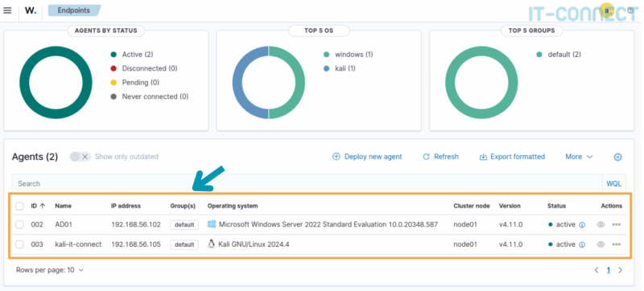
Task: Sort by Cluster node column header
Action: pyautogui.click(x=472, y=206)
